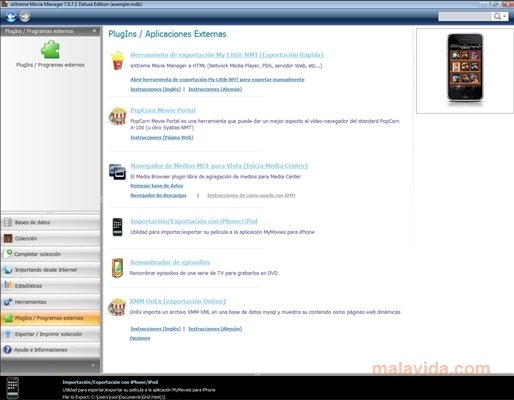Image resolution: width=514 pixels, height=400 pixels.
Task: Click the Exportar / Imprimir colección icon
Action: (x=8, y=334)
